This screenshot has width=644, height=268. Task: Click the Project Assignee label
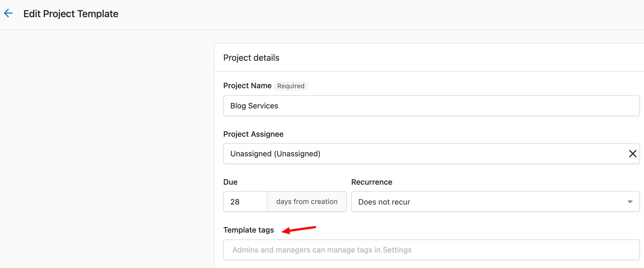pos(253,134)
